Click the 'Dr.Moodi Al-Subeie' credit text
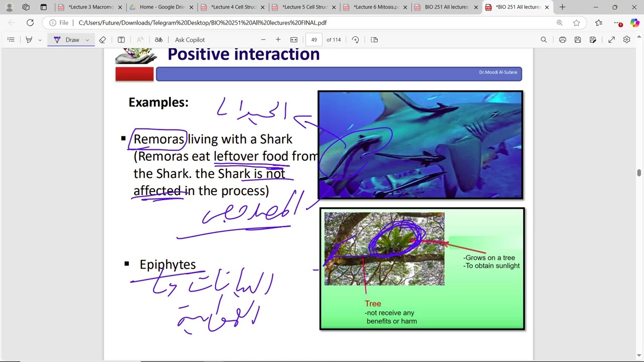The height and width of the screenshot is (362, 644). [x=498, y=72]
